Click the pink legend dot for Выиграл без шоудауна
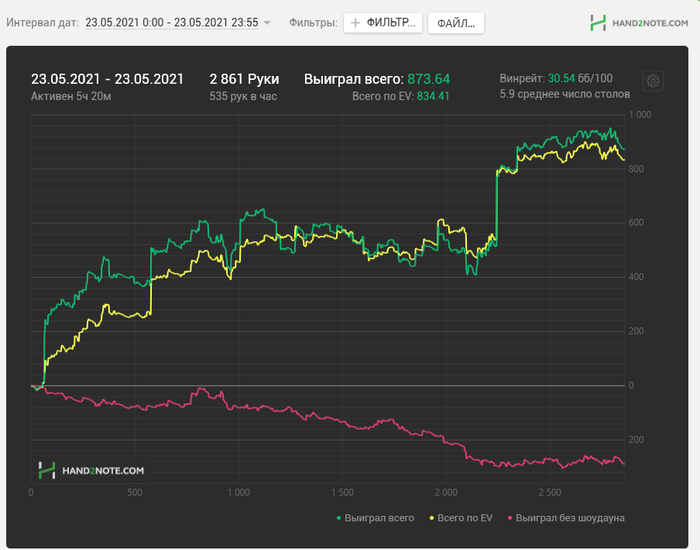 coord(510,518)
